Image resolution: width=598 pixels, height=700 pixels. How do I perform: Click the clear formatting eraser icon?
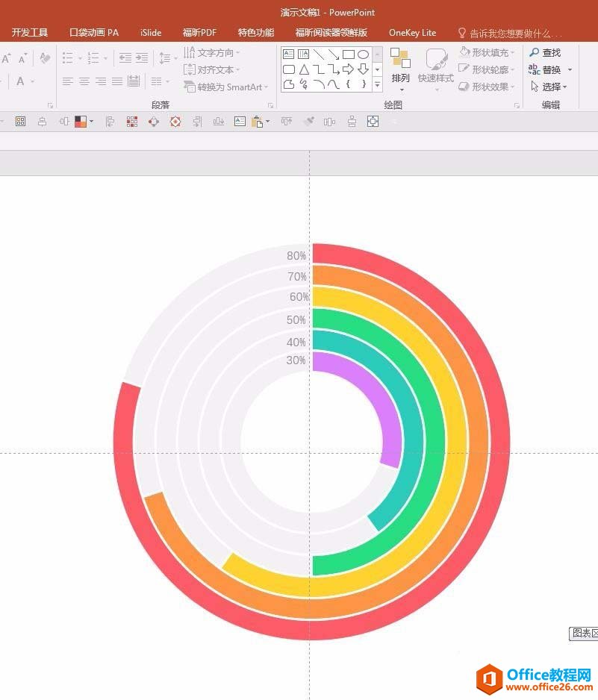tap(45, 57)
